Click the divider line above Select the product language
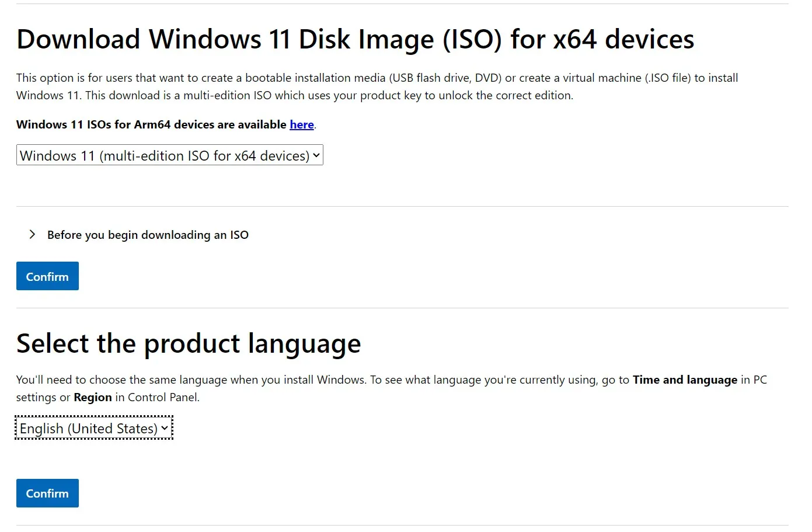812x532 pixels. (x=402, y=308)
